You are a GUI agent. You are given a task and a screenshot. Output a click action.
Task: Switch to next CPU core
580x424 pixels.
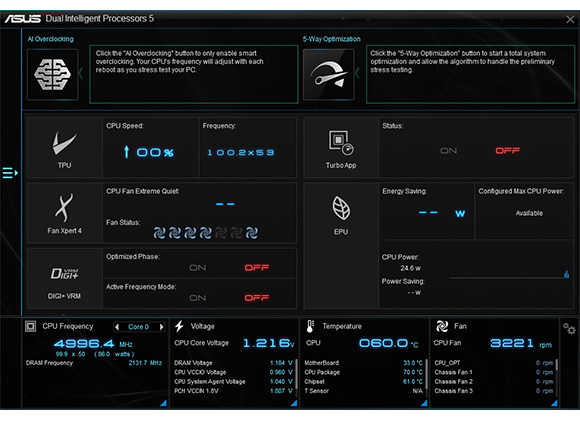coord(161,327)
